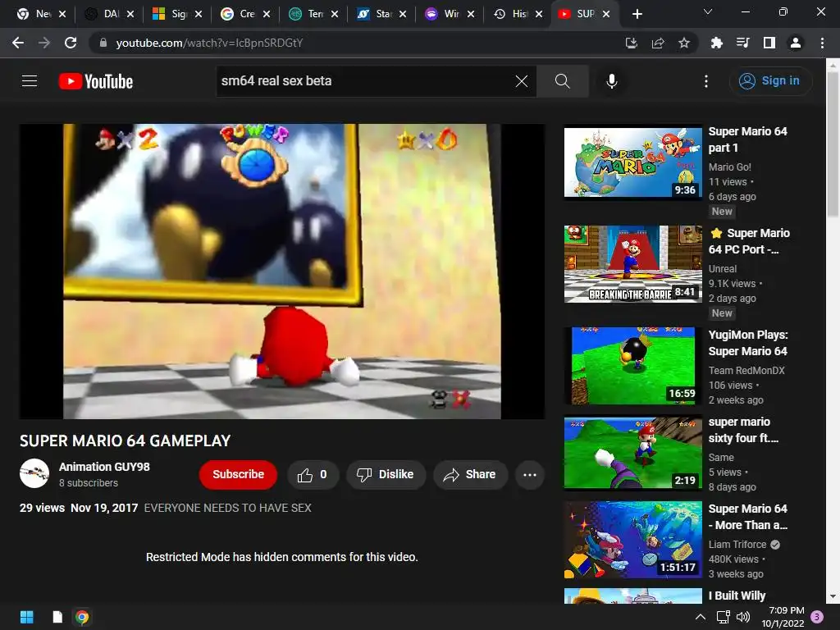
Task: View site info lock icon
Action: [103, 43]
